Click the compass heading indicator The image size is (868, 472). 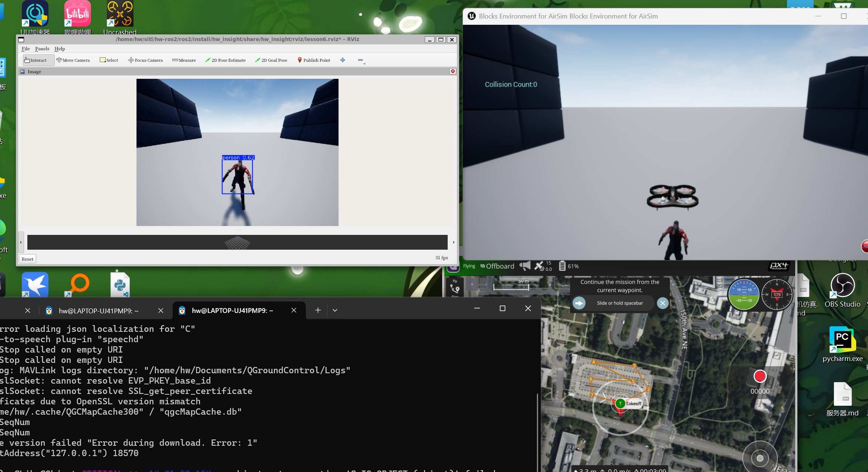777,295
